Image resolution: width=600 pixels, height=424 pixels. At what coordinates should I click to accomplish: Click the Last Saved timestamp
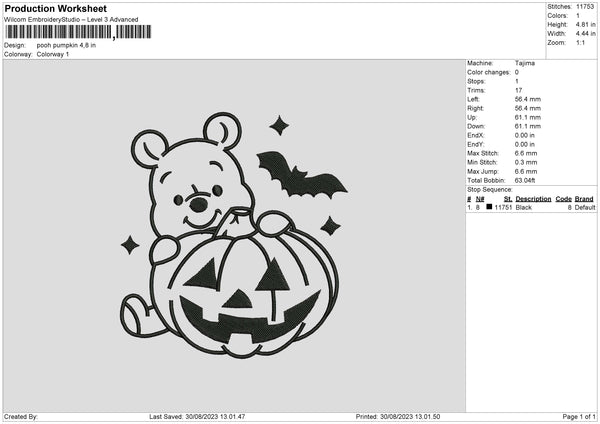[x=197, y=416]
